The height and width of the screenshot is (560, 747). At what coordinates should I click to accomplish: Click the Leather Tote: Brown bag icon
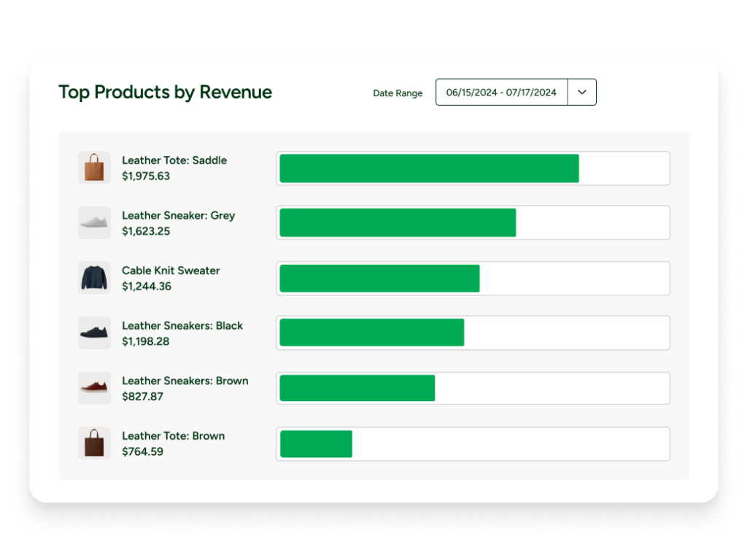94,443
